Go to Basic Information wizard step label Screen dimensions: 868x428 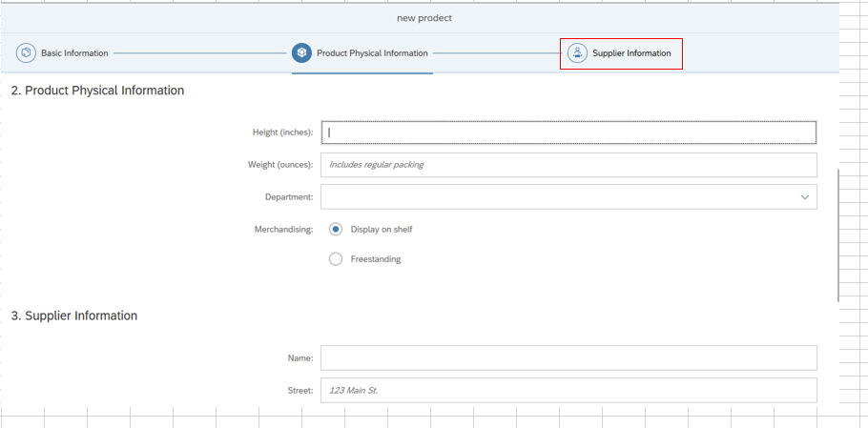point(74,53)
